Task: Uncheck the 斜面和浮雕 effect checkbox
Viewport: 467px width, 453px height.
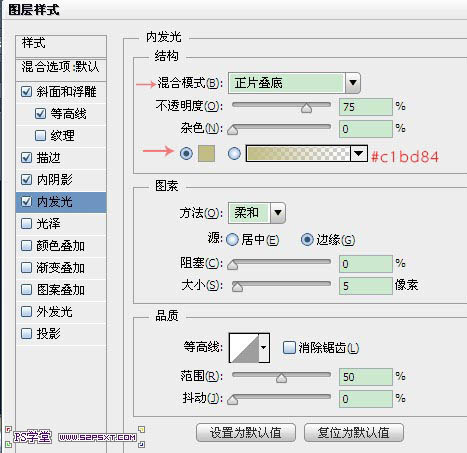Action: (26, 92)
